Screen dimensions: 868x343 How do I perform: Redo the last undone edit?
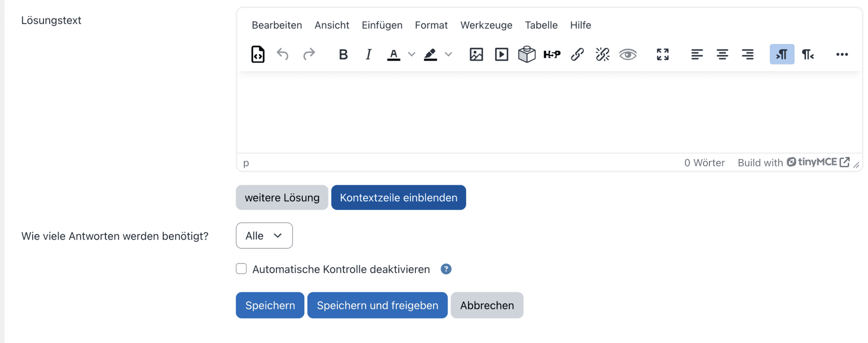[x=309, y=54]
